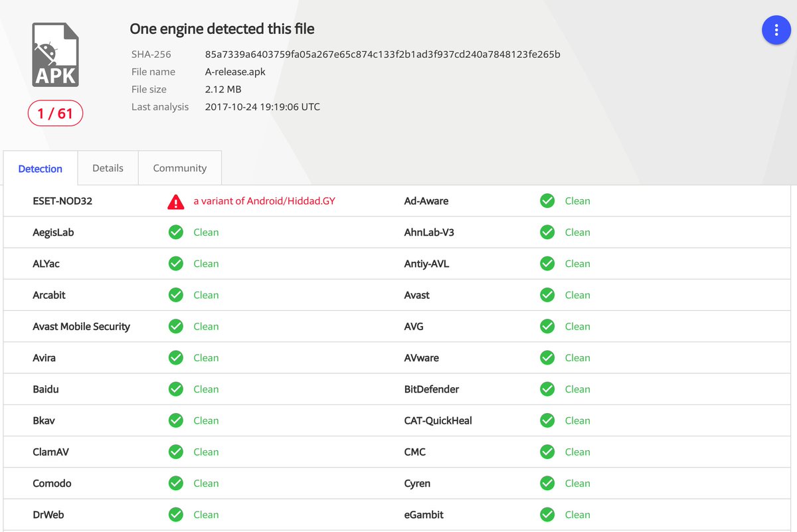The width and height of the screenshot is (797, 532).
Task: Click the eGambit engine name
Action: click(424, 515)
